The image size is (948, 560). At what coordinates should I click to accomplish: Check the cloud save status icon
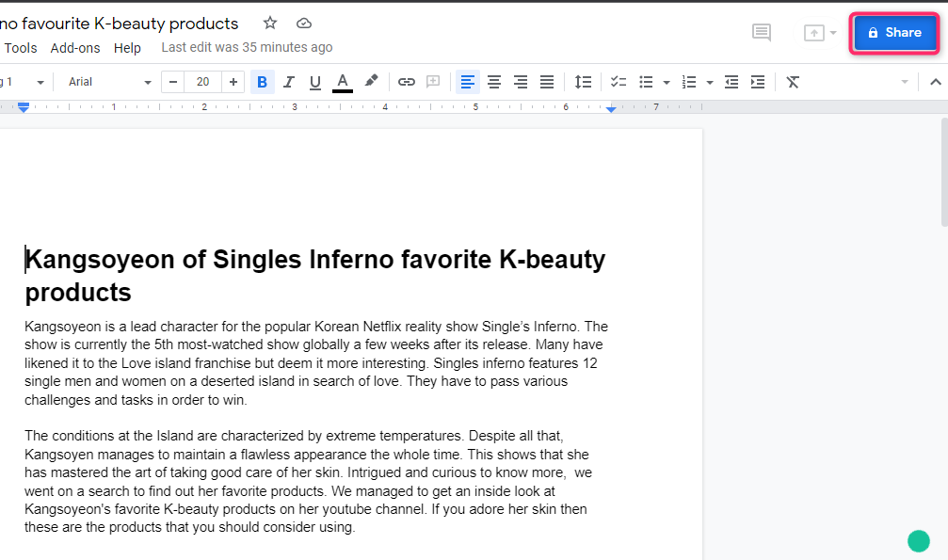click(303, 23)
